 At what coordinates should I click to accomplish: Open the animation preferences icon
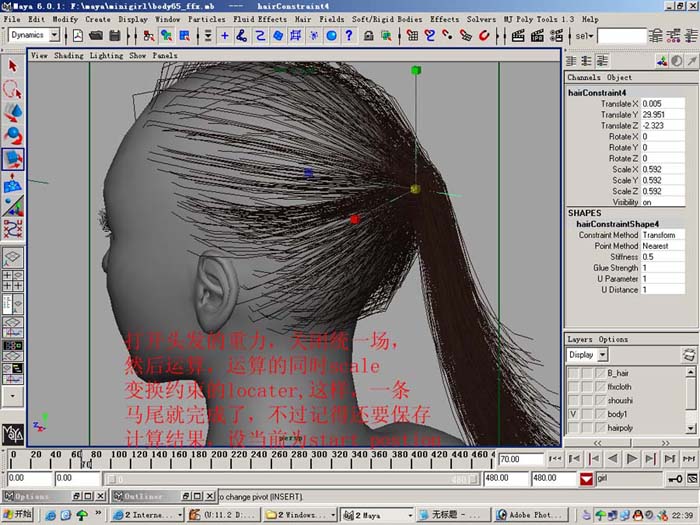coord(692,479)
